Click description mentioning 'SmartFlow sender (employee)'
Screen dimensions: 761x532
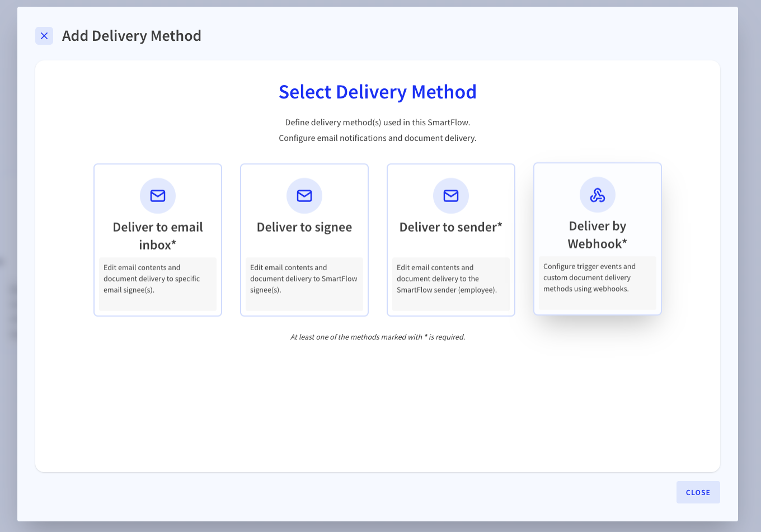[x=447, y=279]
